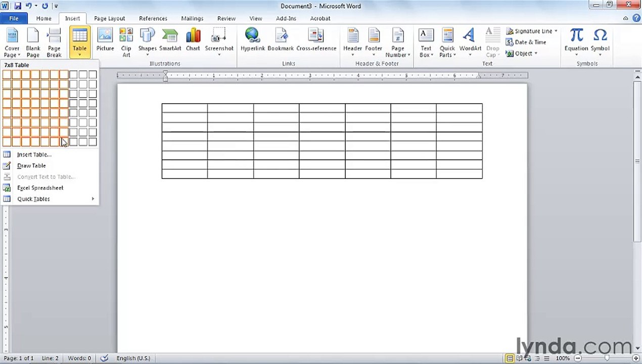Switch to the References tab
The height and width of the screenshot is (364, 642).
[153, 18]
